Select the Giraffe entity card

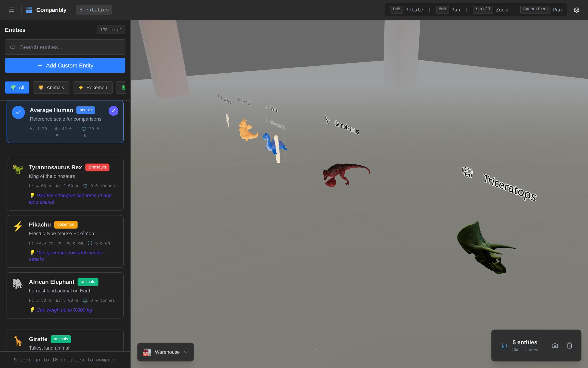coord(65,341)
